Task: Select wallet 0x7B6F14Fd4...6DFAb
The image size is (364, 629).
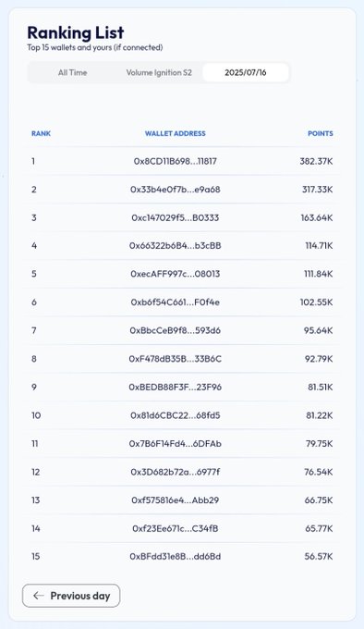Action: coord(176,444)
